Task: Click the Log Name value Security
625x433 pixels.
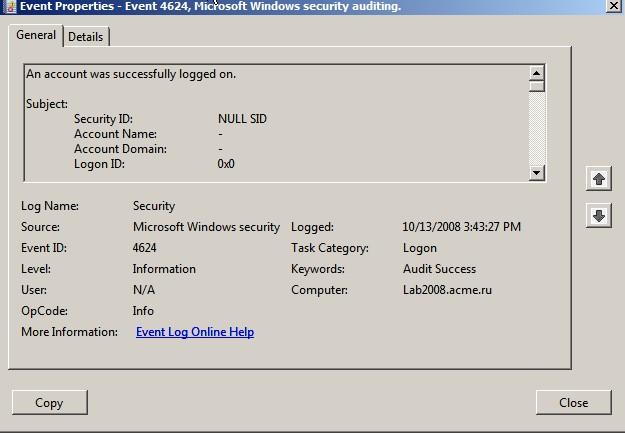Action: (154, 206)
